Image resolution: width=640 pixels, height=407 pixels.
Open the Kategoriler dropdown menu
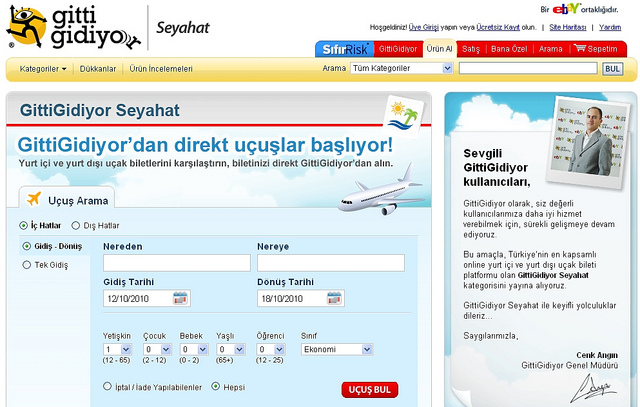(43, 69)
